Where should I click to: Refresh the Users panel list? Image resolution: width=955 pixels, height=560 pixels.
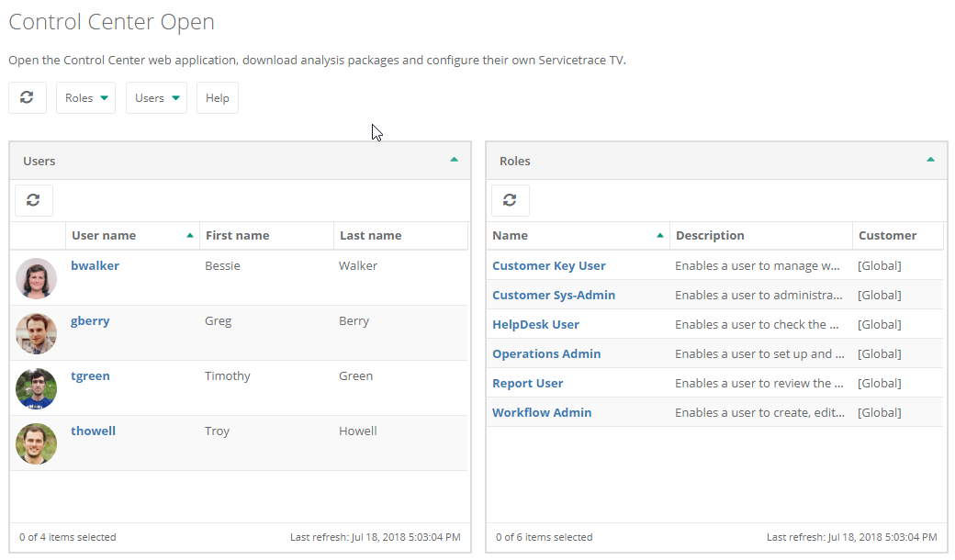(34, 200)
